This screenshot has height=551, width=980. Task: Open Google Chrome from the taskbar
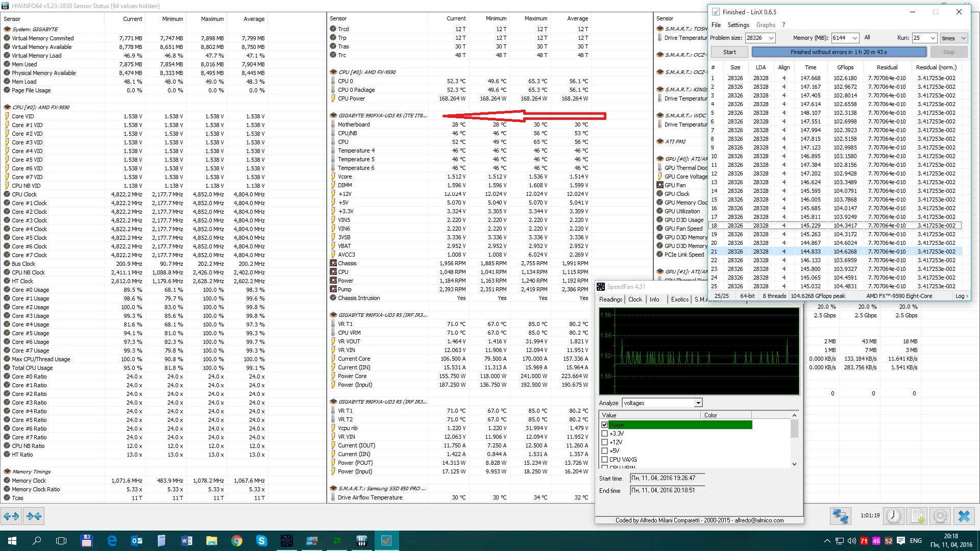(236, 541)
